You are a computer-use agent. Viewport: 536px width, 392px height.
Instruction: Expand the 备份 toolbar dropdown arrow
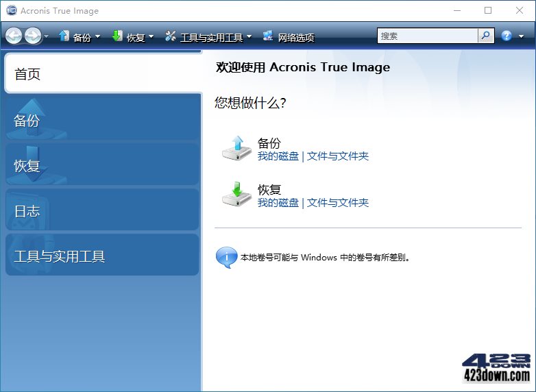point(98,36)
